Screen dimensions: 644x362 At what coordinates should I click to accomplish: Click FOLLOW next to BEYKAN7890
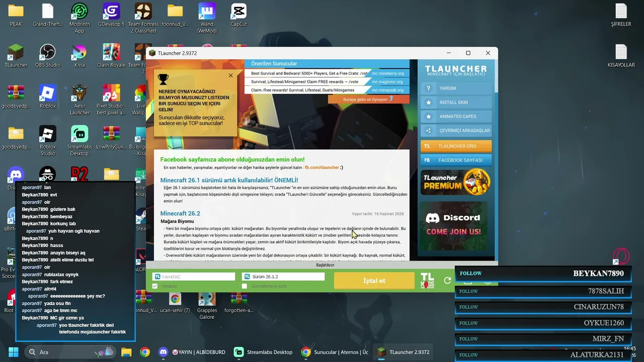pos(471,274)
